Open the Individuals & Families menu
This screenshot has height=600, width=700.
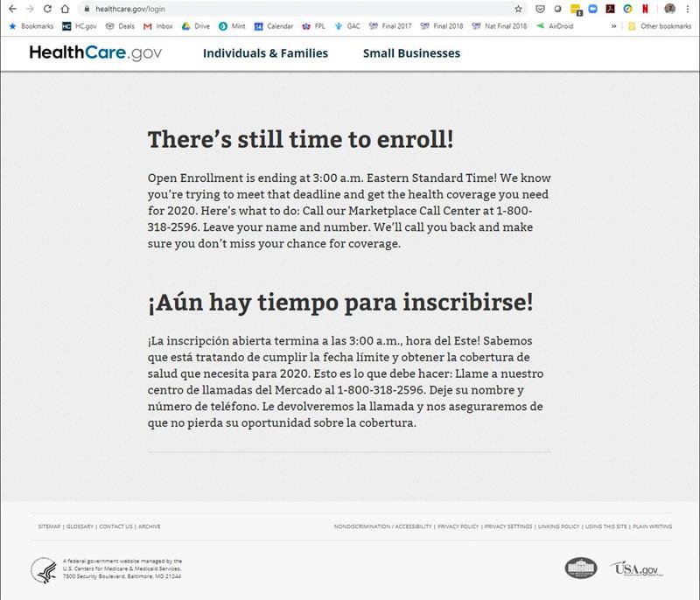tap(265, 53)
